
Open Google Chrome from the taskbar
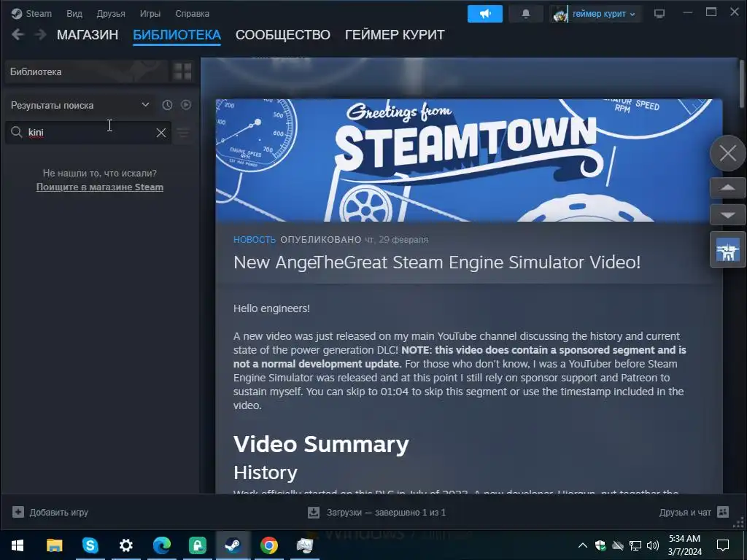pos(268,545)
